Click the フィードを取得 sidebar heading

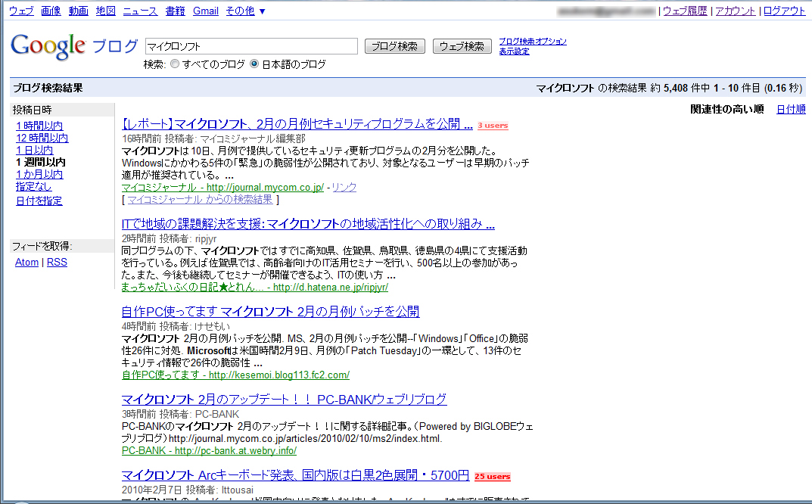[42, 246]
